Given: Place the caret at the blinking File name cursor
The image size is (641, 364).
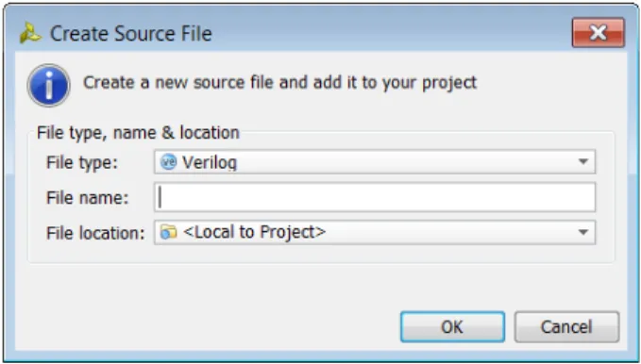Looking at the screenshot, I should (x=160, y=197).
